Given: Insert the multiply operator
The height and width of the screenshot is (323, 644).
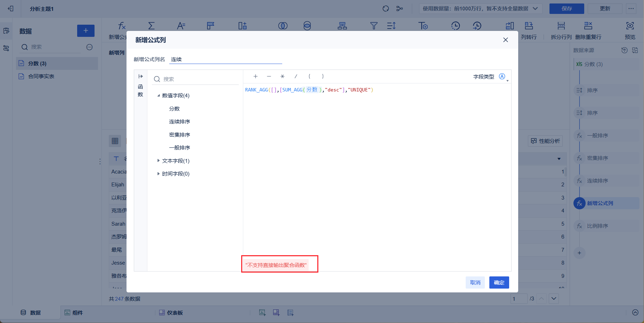Looking at the screenshot, I should point(283,76).
